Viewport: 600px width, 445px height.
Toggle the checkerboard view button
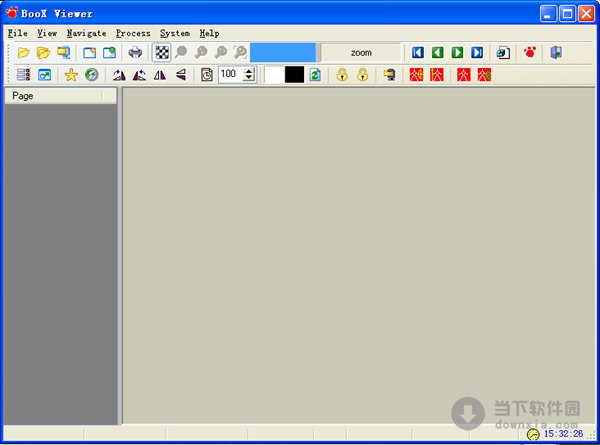(161, 53)
